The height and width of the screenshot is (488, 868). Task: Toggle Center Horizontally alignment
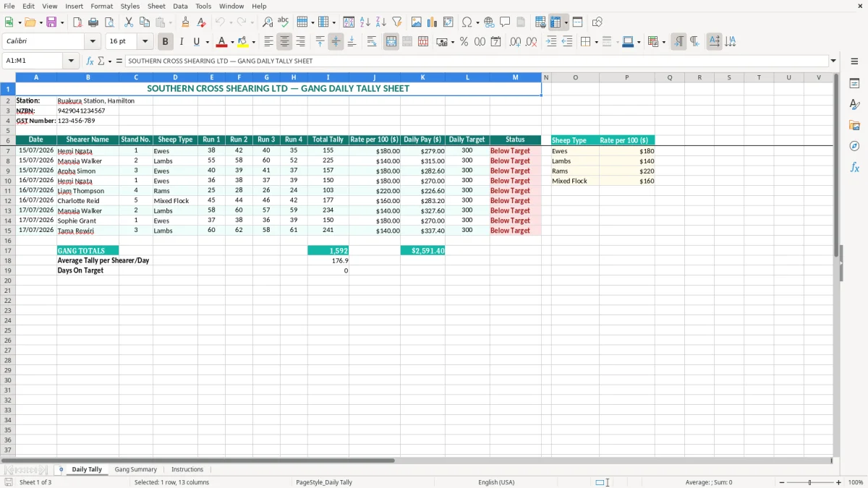tap(285, 42)
